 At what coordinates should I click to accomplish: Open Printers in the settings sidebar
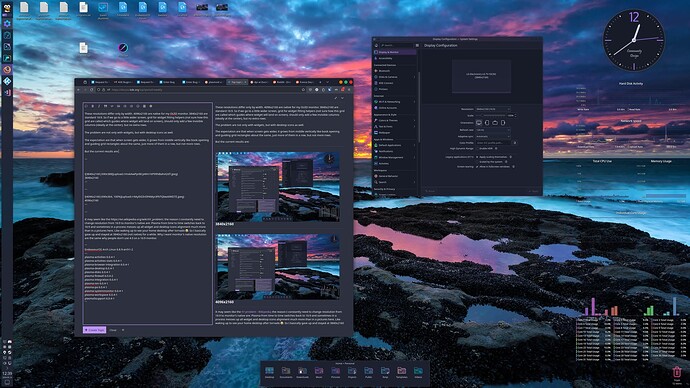[395, 89]
